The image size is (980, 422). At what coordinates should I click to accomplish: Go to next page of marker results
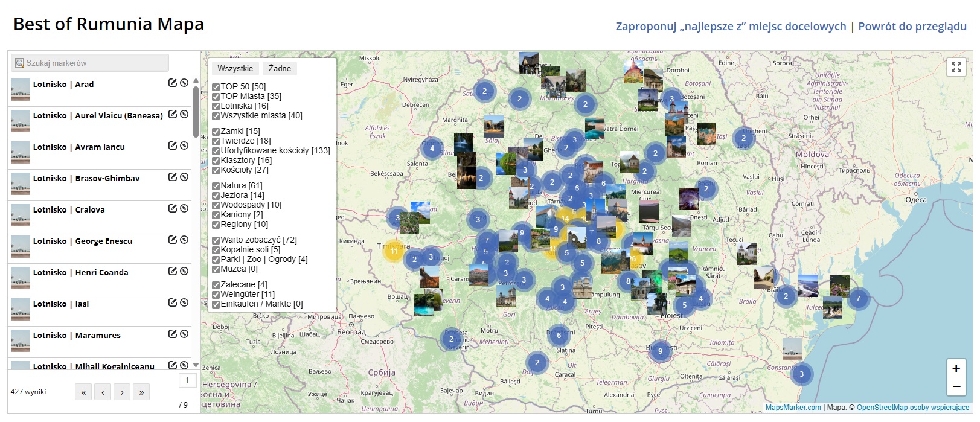(122, 392)
